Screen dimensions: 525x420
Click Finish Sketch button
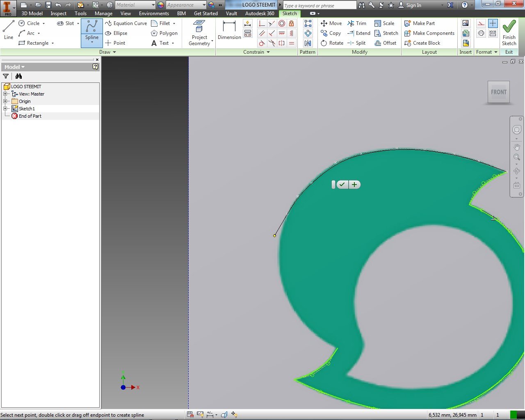pos(509,33)
